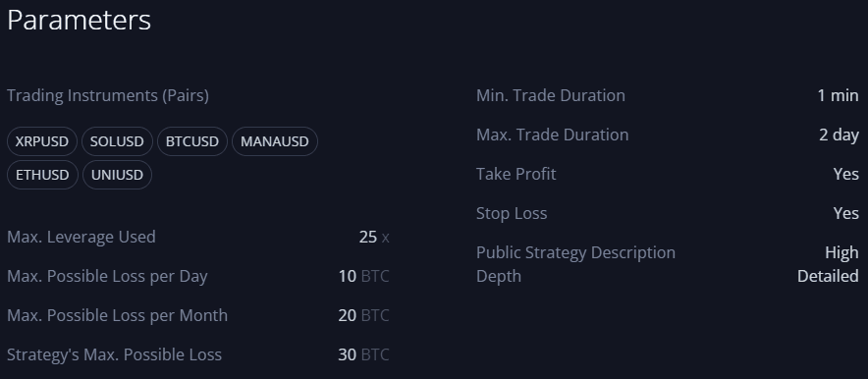Screen dimensions: 868x379
Task: Click Public Strategy Description Depth label
Action: coord(575,264)
